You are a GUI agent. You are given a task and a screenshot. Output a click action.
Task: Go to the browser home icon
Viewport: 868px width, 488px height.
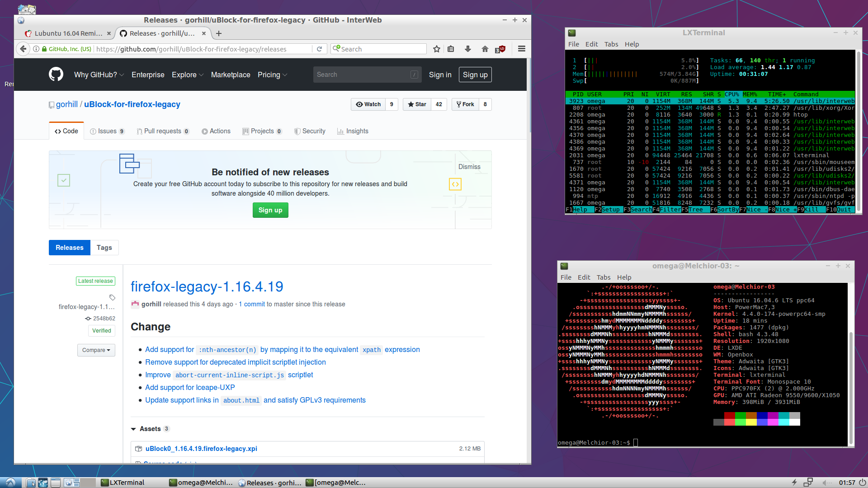point(485,49)
